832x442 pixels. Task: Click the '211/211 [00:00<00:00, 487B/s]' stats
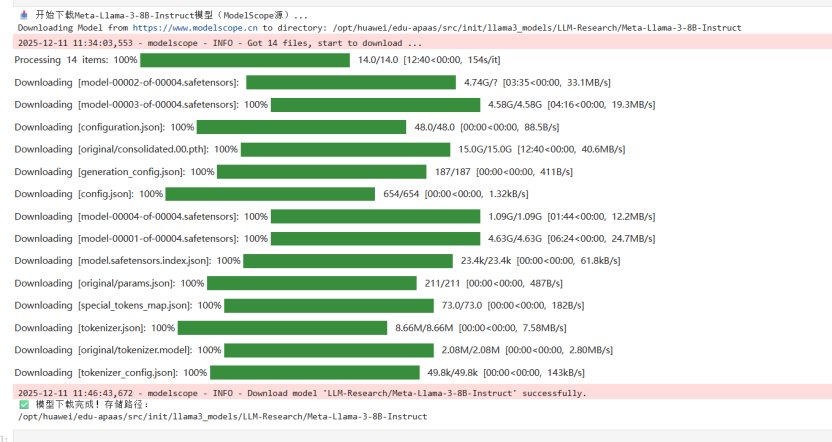pyautogui.click(x=493, y=283)
